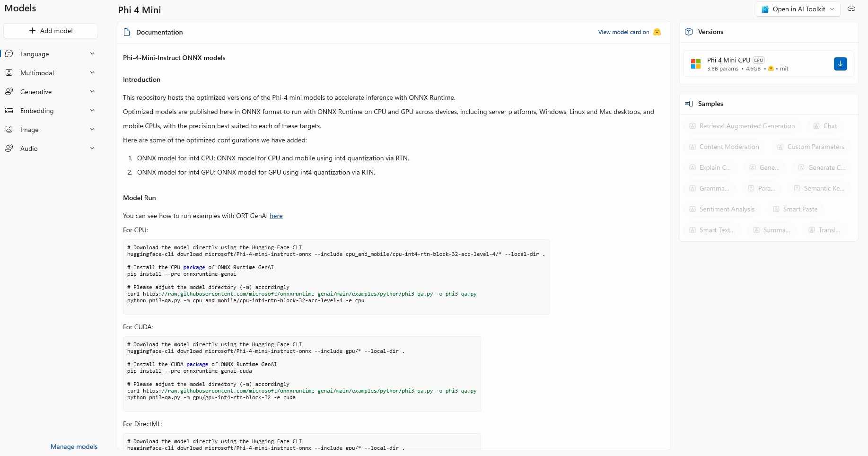Viewport: 868px width, 456px height.
Task: Click the Documentation page icon
Action: coord(127,32)
